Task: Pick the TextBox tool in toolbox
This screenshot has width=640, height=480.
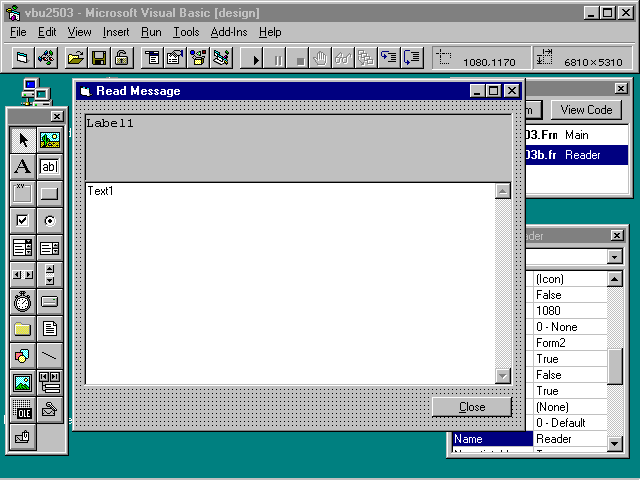Action: [x=49, y=166]
